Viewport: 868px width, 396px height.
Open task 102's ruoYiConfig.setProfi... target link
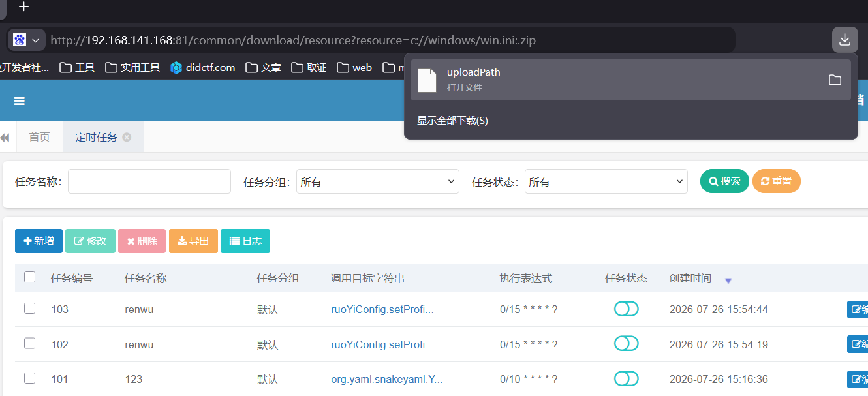pos(382,344)
